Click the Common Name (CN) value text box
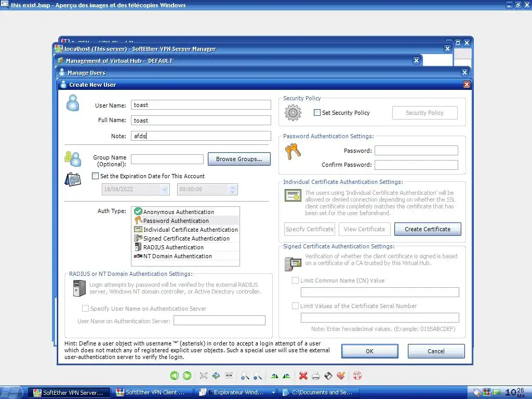This screenshot has height=399, width=532. point(380,292)
